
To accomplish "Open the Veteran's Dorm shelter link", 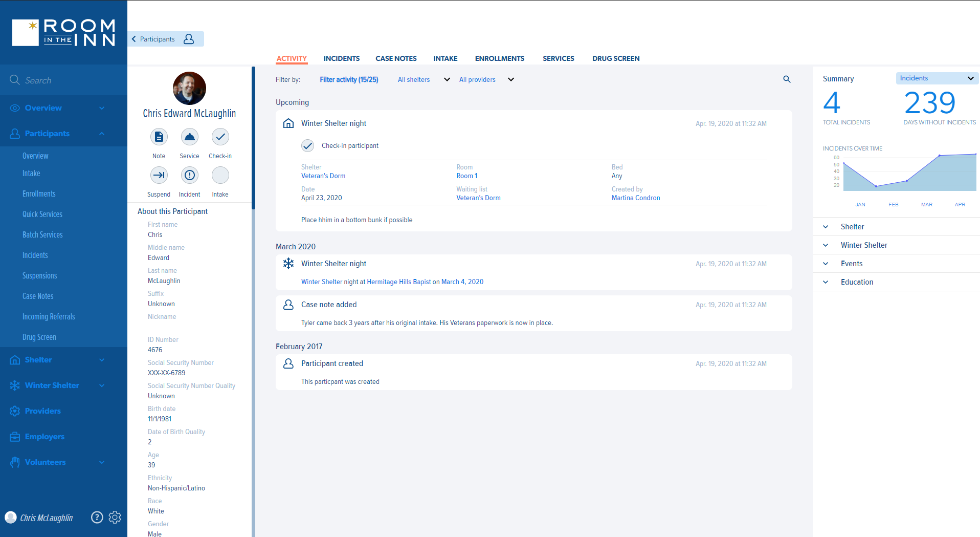I will (x=323, y=176).
